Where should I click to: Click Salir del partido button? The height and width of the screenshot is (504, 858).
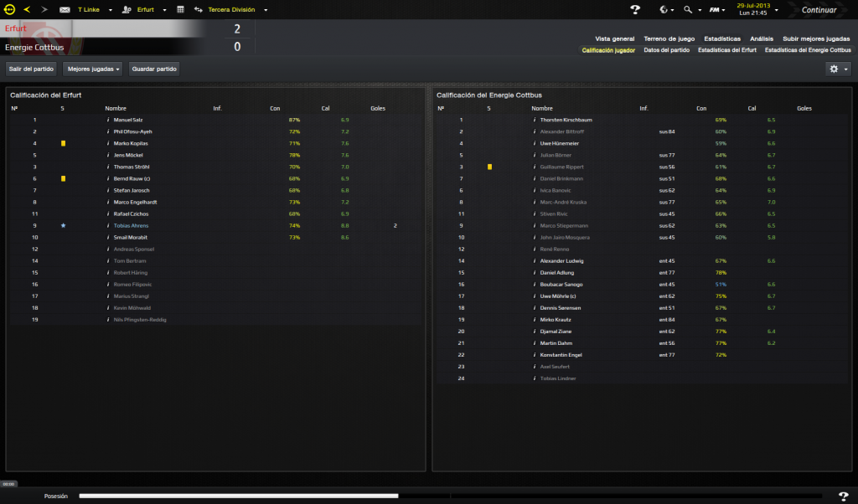click(31, 69)
